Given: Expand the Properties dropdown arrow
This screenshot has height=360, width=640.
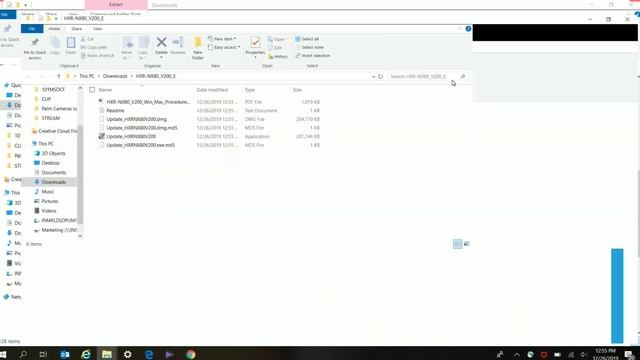Looking at the screenshot, I should tap(255, 58).
